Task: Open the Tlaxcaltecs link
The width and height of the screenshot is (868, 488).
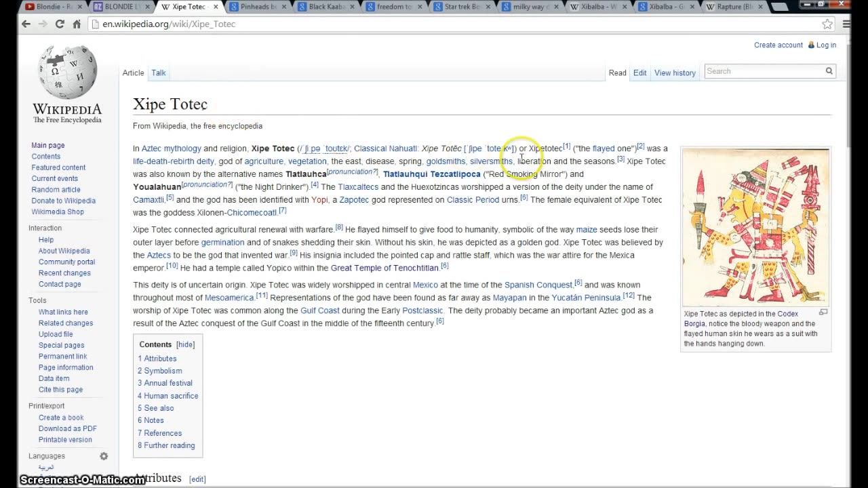Action: [x=358, y=187]
